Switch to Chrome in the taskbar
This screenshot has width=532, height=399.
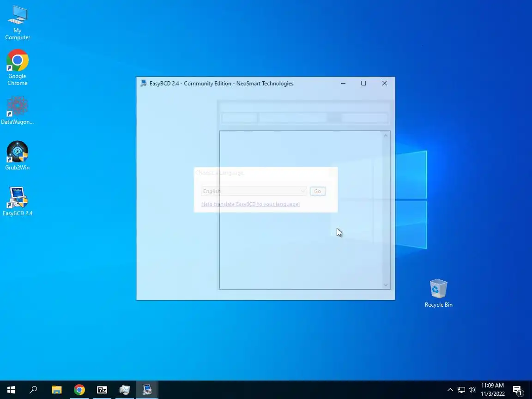79,390
